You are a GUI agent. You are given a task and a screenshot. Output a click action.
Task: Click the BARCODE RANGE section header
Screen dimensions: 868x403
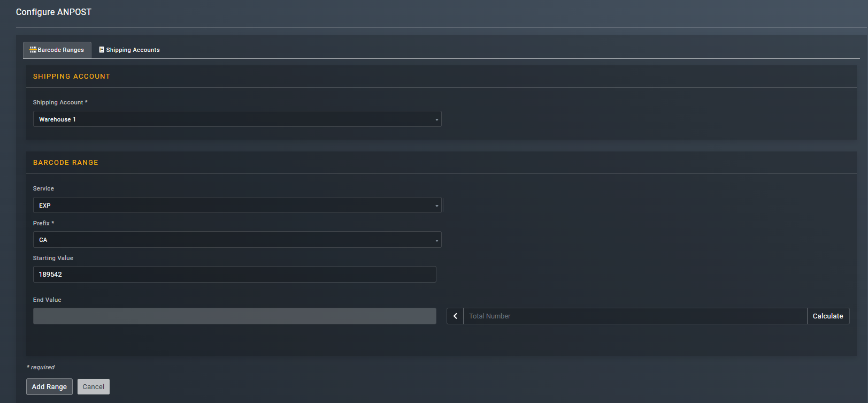point(66,163)
